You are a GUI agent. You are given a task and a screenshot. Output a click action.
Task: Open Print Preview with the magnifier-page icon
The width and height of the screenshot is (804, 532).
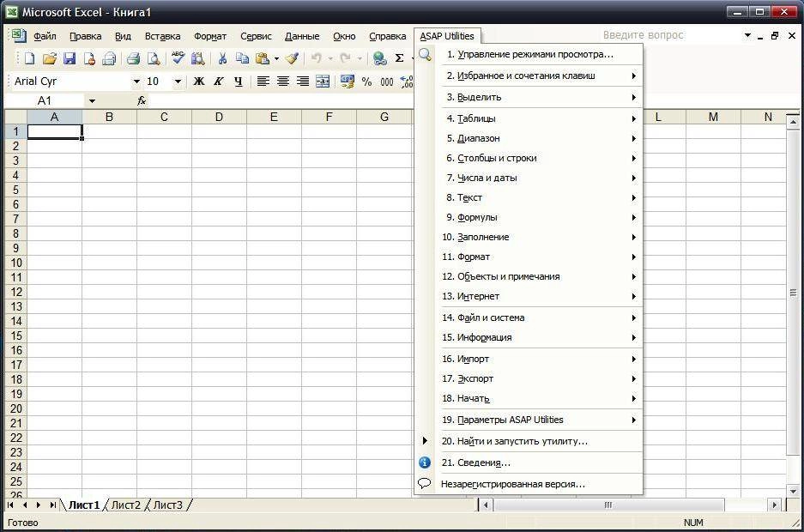(x=154, y=58)
